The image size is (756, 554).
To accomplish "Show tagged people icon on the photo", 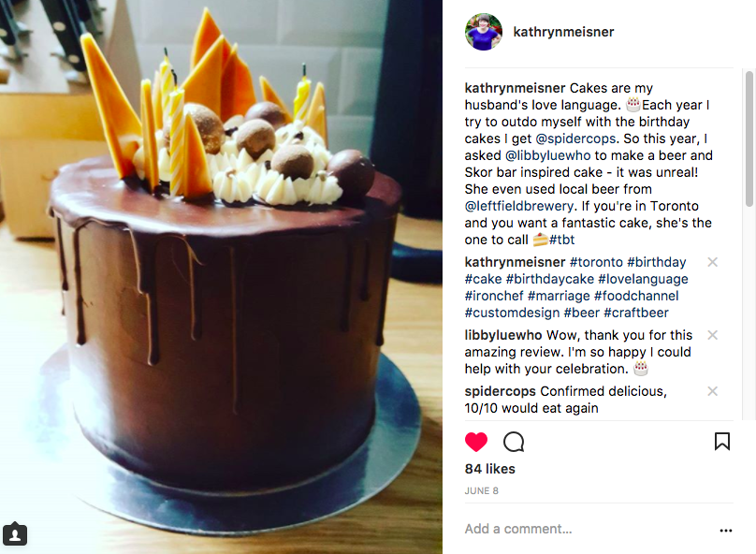I will coord(15,534).
